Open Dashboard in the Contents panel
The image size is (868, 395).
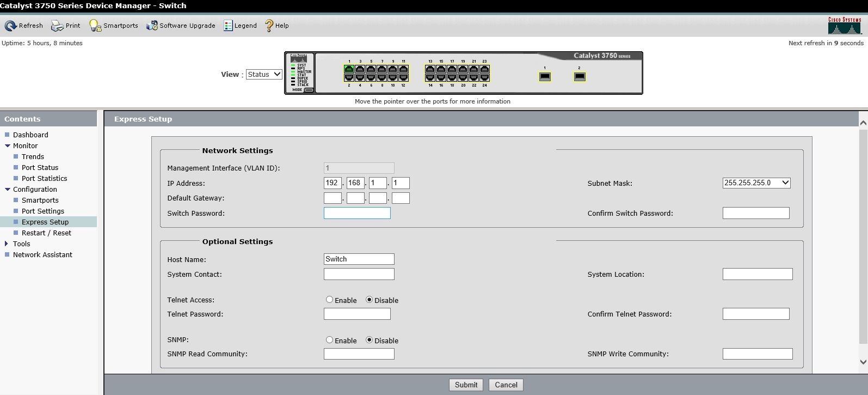click(x=30, y=135)
